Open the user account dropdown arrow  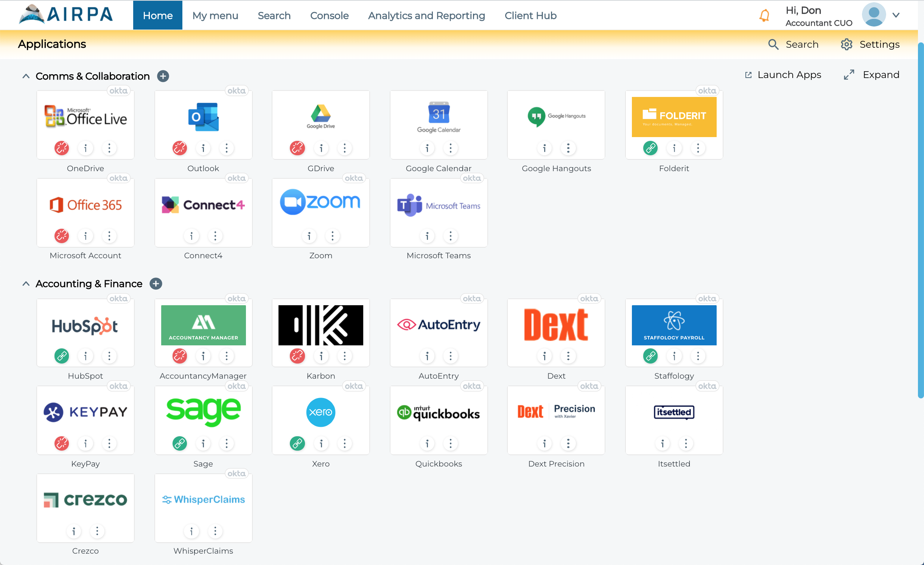pyautogui.click(x=896, y=15)
